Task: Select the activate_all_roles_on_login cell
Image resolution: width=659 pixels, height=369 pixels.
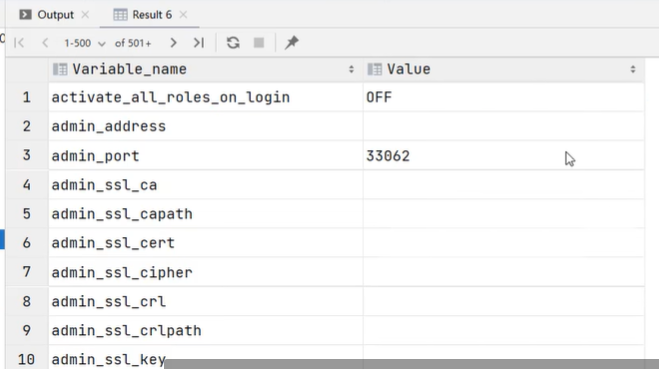Action: pyautogui.click(x=206, y=98)
